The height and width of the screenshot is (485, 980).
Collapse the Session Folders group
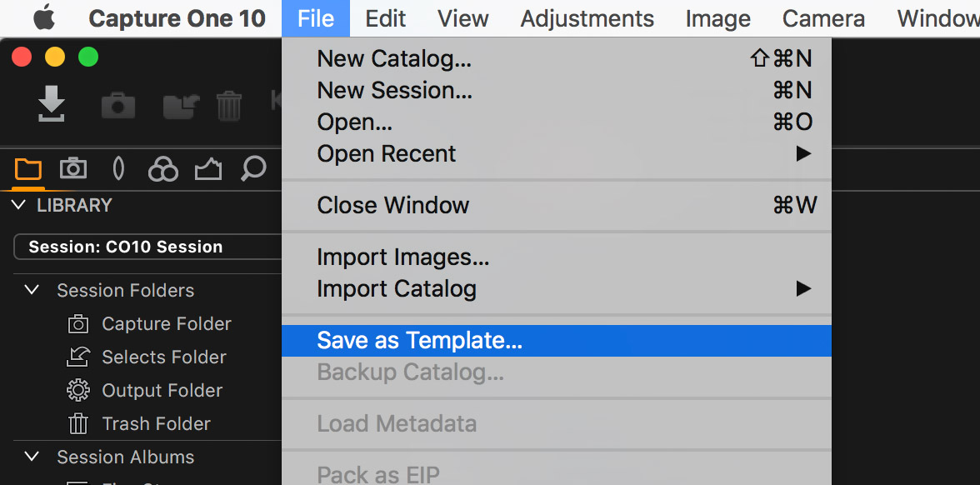(32, 290)
